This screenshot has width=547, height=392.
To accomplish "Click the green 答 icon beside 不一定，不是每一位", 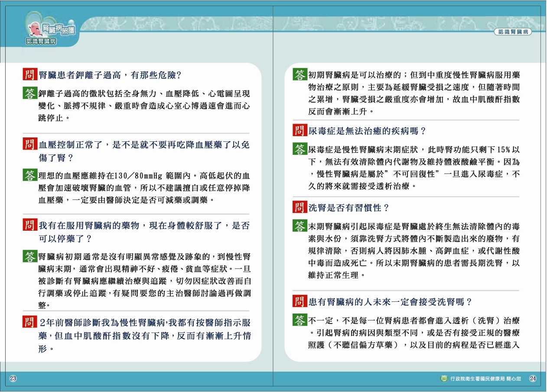I will coord(300,320).
